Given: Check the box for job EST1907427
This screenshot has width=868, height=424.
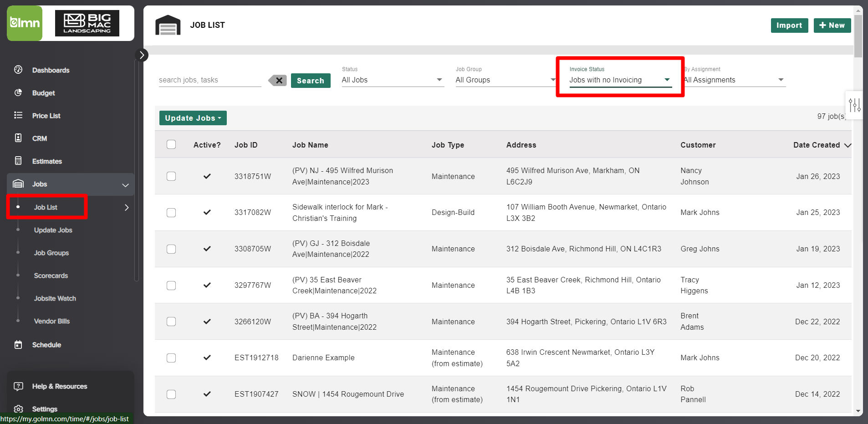Looking at the screenshot, I should click(x=171, y=394).
